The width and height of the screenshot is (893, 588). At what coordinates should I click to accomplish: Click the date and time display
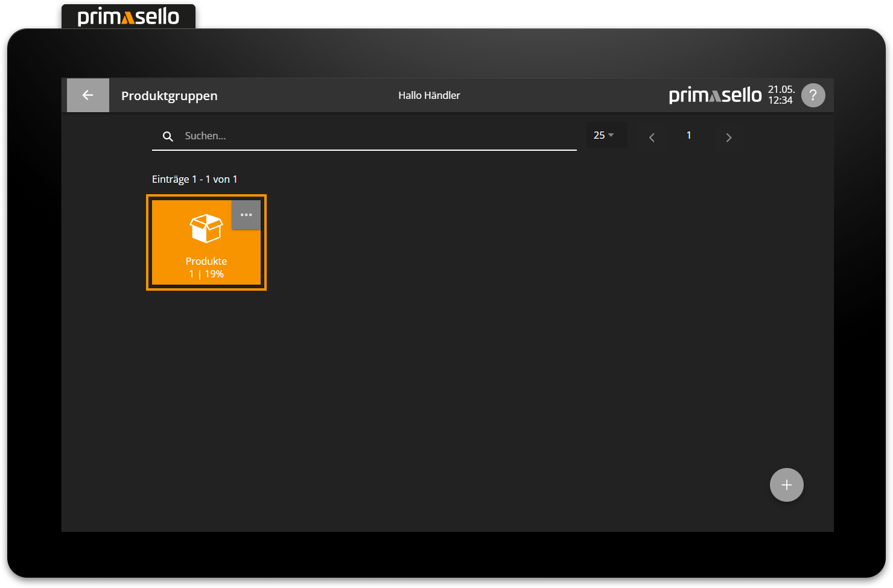(781, 95)
